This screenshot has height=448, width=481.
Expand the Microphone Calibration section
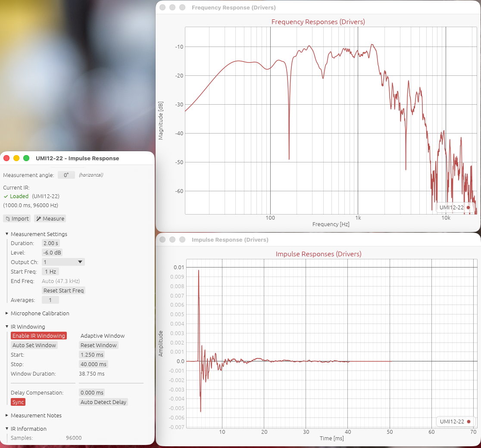(7, 313)
